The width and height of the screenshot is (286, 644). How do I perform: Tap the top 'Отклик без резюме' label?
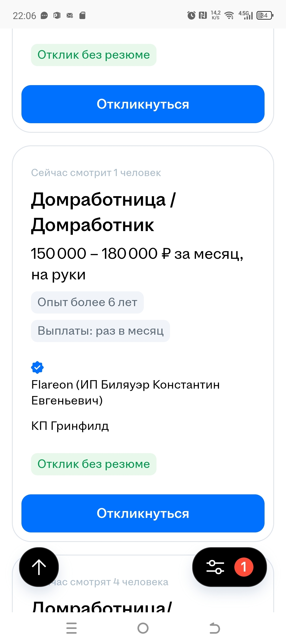[93, 55]
